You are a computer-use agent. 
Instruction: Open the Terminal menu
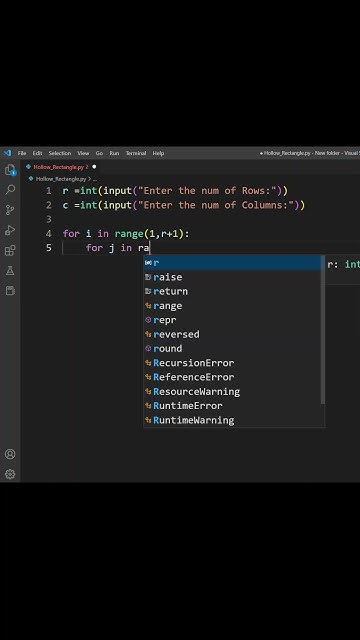[136, 153]
